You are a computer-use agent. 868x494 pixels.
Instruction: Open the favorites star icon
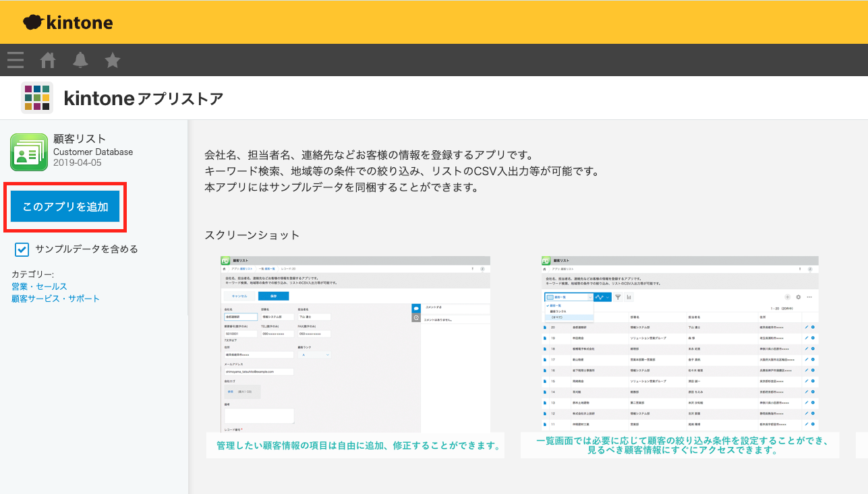113,60
